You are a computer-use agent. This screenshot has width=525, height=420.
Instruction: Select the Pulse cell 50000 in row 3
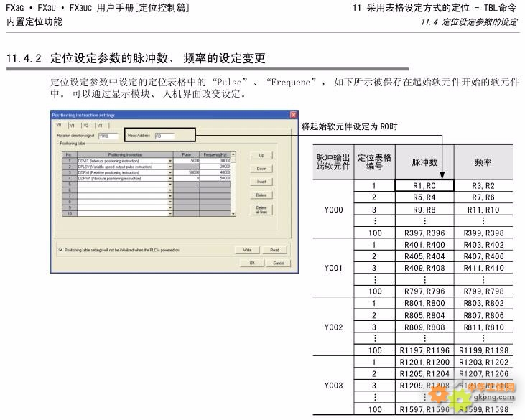coord(187,173)
